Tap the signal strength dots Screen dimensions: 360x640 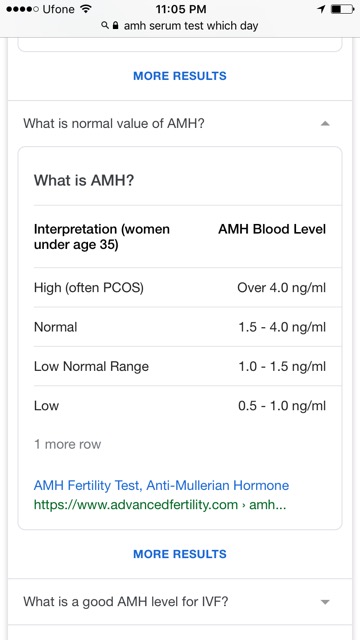(x=22, y=9)
